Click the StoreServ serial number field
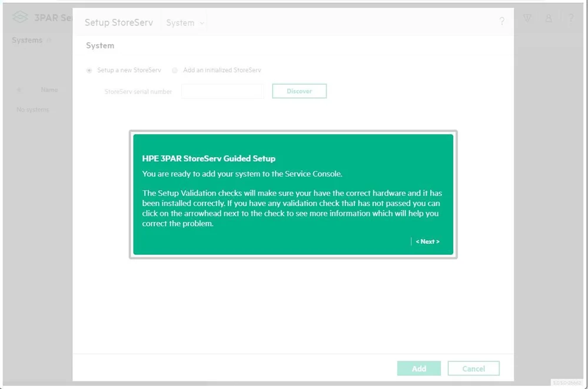The image size is (588, 389). pos(222,91)
